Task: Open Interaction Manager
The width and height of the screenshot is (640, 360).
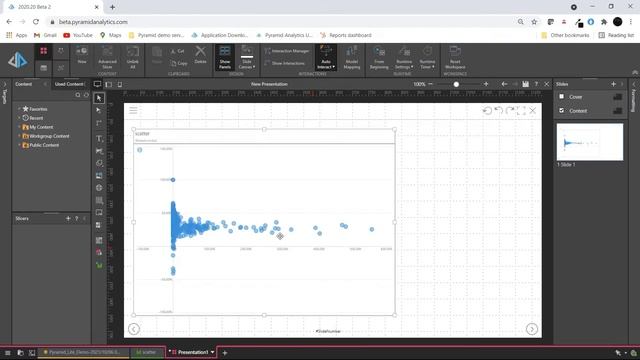Action: tap(287, 51)
